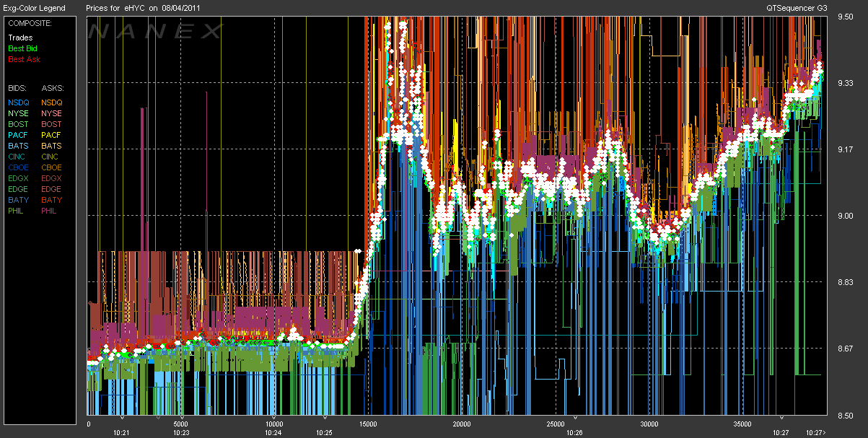Select CINC in the BIDS column

pos(18,157)
